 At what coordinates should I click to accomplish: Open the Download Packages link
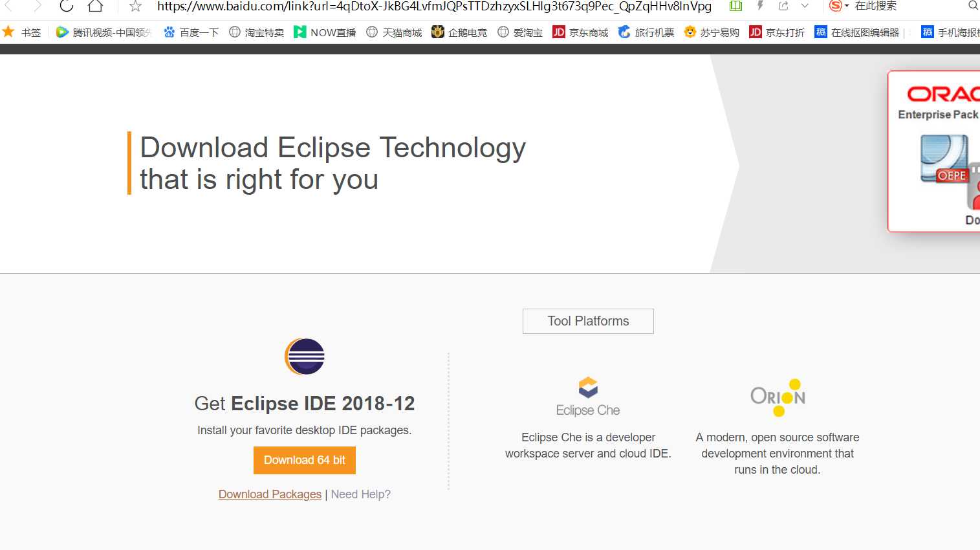[270, 494]
